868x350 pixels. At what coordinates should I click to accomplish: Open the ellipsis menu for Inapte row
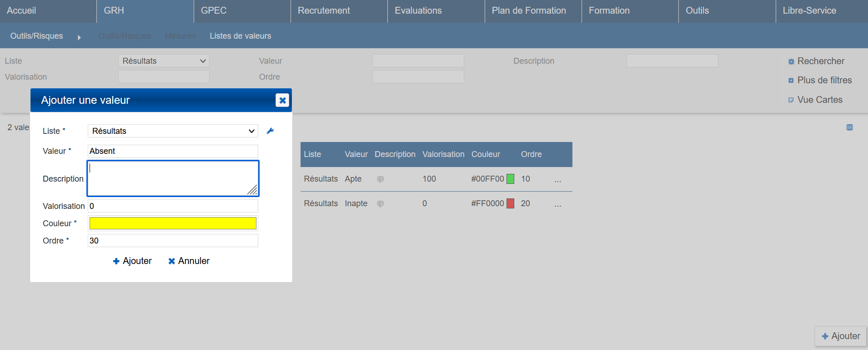[557, 204]
